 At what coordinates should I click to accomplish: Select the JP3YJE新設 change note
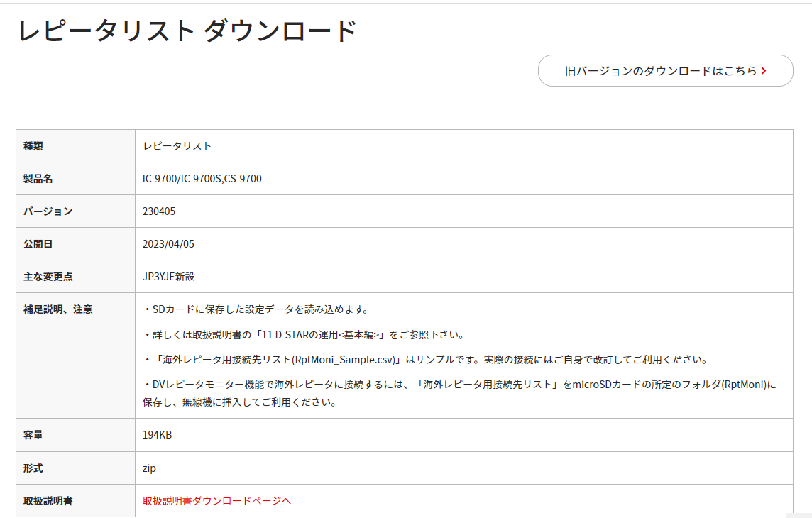tap(168, 277)
